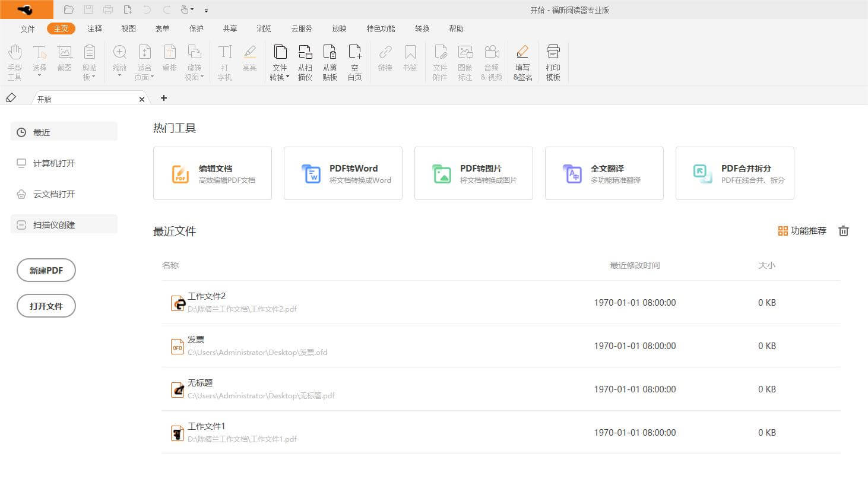Expand the quick access toolbar customize arrow

point(206,10)
